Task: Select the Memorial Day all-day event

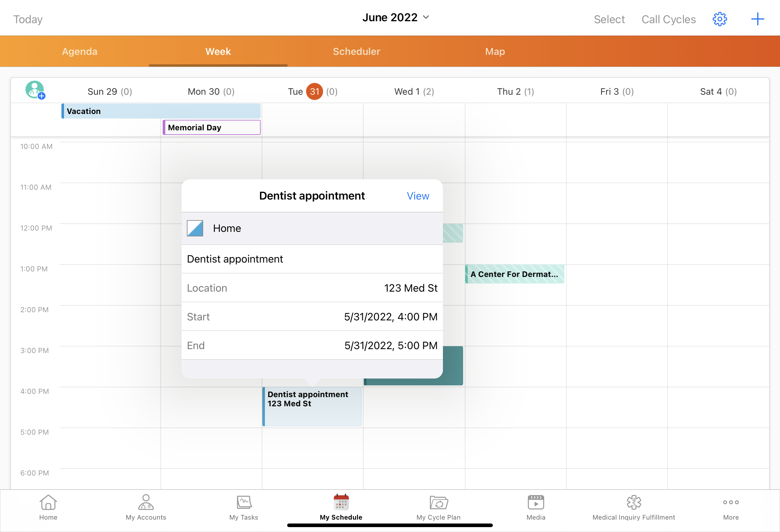Action: [x=211, y=128]
